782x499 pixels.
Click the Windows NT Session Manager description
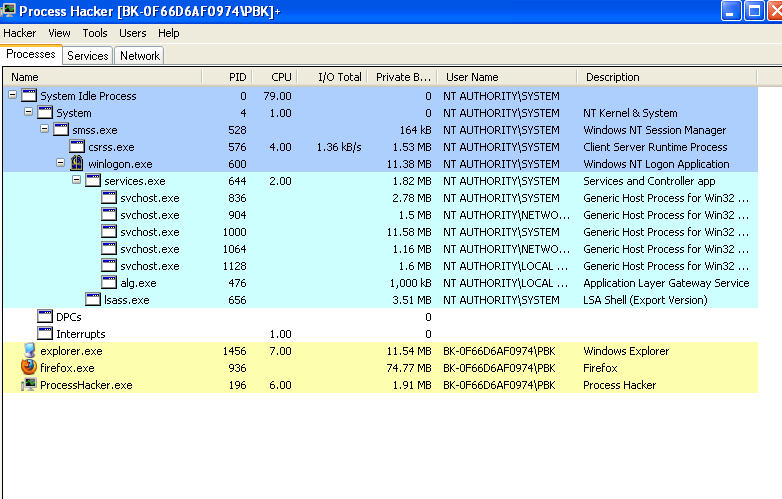pyautogui.click(x=654, y=130)
